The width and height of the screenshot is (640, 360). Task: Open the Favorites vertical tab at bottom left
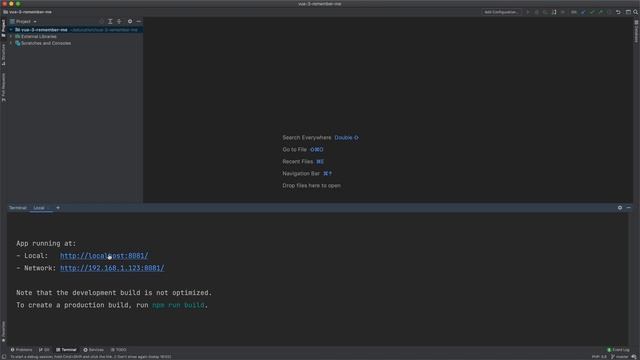coord(3,331)
